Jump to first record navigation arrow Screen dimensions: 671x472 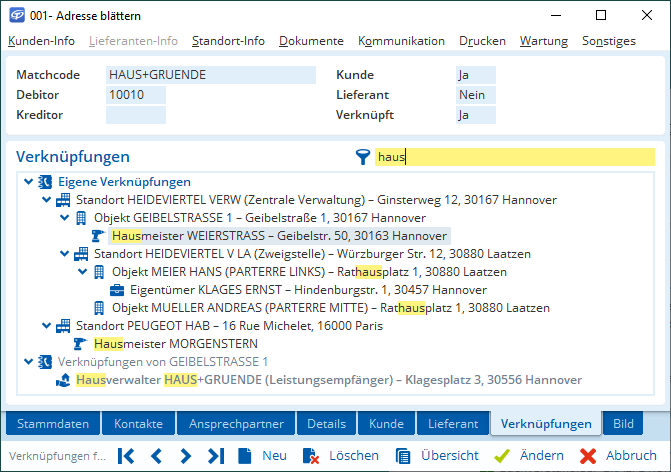click(x=126, y=456)
